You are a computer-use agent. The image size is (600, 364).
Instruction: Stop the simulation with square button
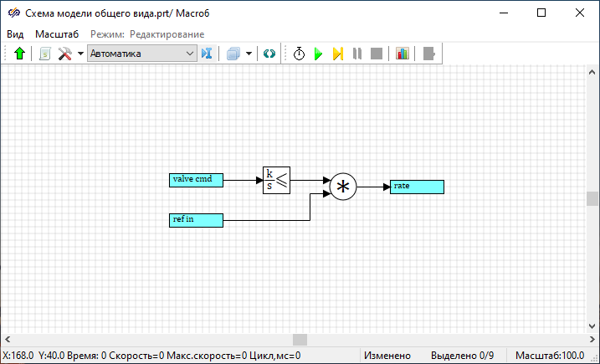tap(377, 54)
